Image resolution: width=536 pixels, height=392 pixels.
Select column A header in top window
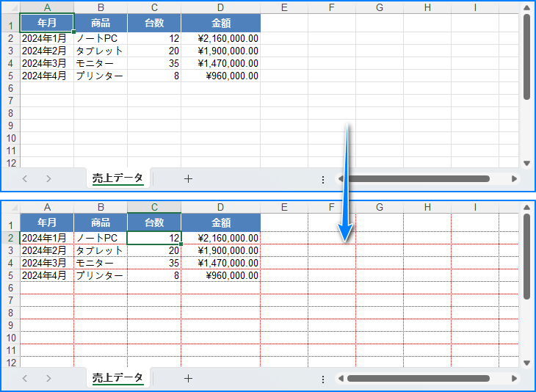coord(47,7)
